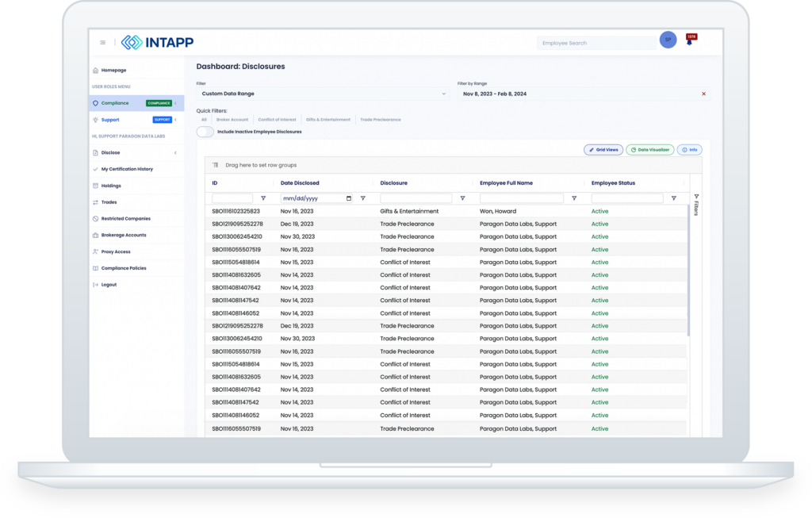Screen dimensions: 812x518
Task: Click the Logout icon
Action: click(94, 285)
